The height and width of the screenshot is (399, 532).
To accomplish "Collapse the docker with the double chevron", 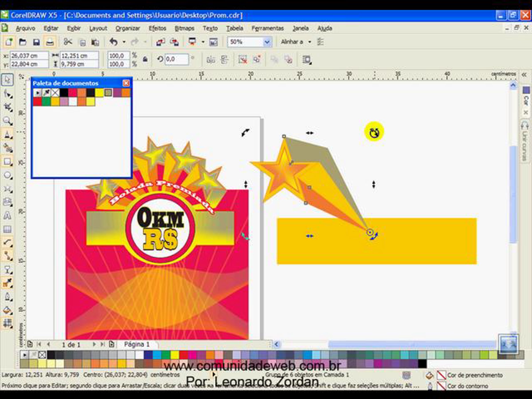I will point(524,75).
